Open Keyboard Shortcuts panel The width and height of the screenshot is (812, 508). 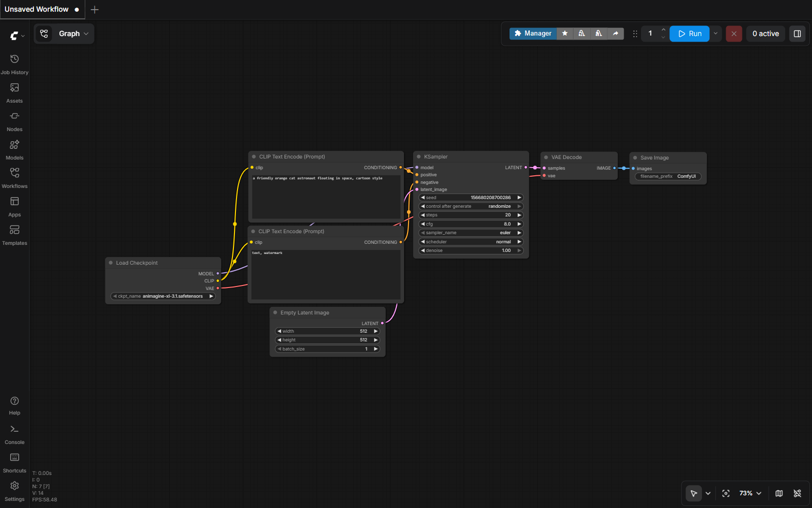click(14, 463)
